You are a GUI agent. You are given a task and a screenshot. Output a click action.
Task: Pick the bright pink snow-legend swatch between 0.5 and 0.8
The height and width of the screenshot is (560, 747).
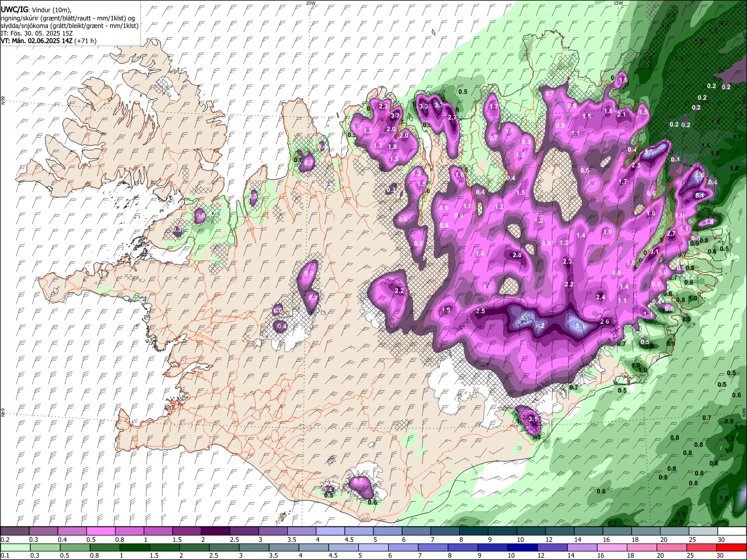pos(101,531)
